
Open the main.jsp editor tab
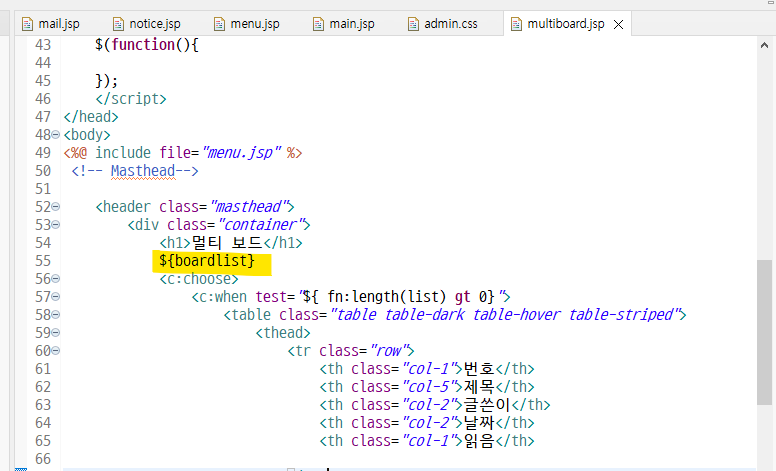(x=343, y=24)
